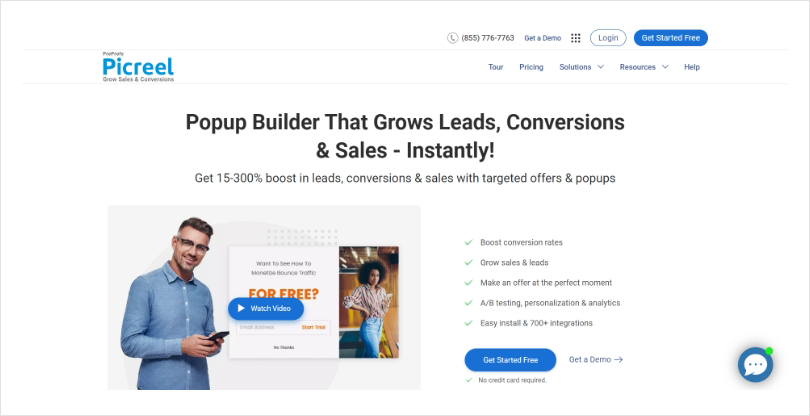Click the phone number (855) 776-7763
The height and width of the screenshot is (416, 810).
488,38
